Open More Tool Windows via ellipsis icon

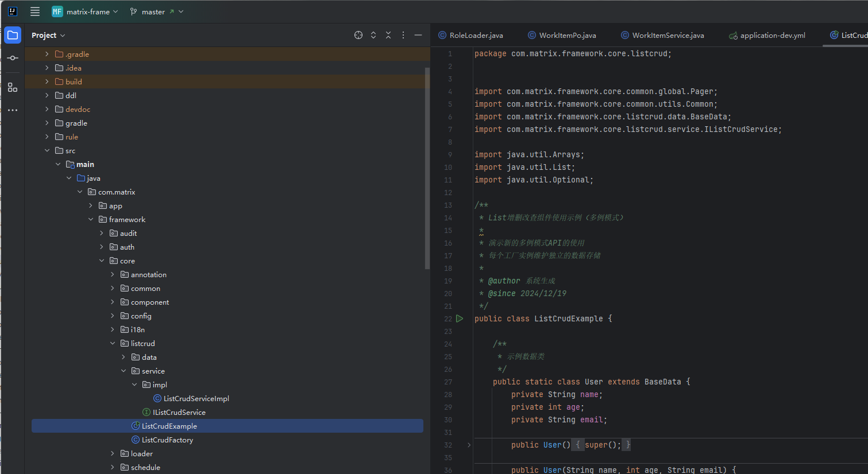[x=12, y=110]
